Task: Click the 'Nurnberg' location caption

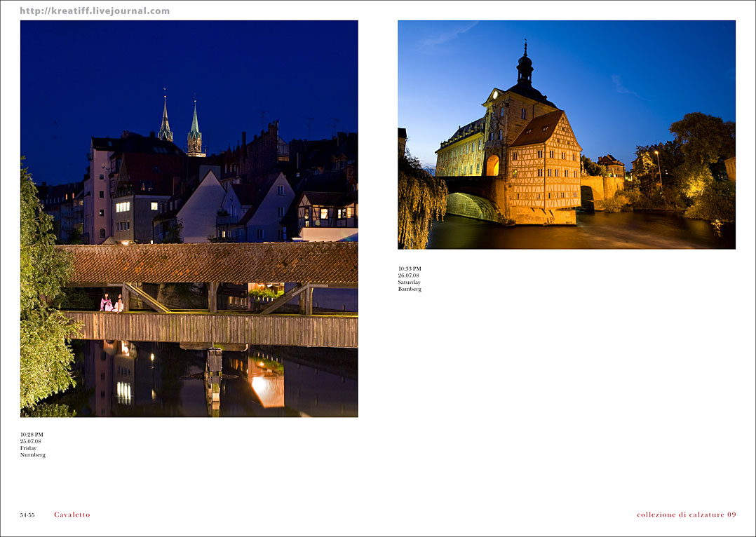Action: (x=32, y=455)
